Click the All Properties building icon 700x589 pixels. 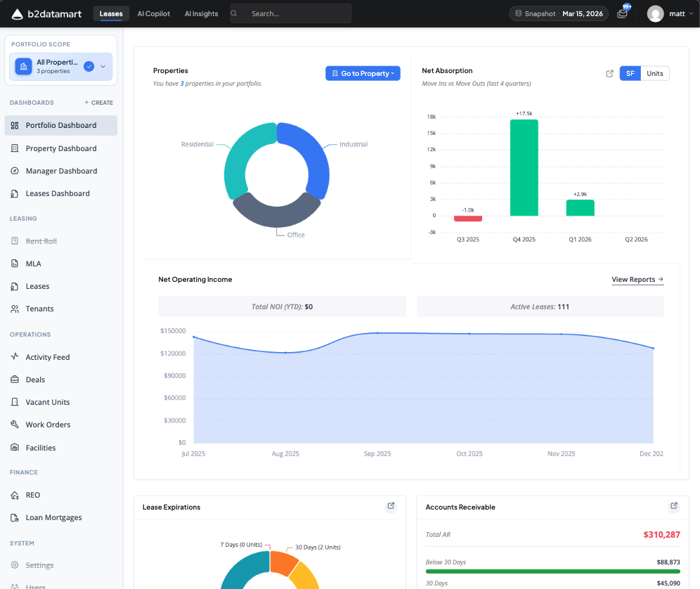pos(24,67)
